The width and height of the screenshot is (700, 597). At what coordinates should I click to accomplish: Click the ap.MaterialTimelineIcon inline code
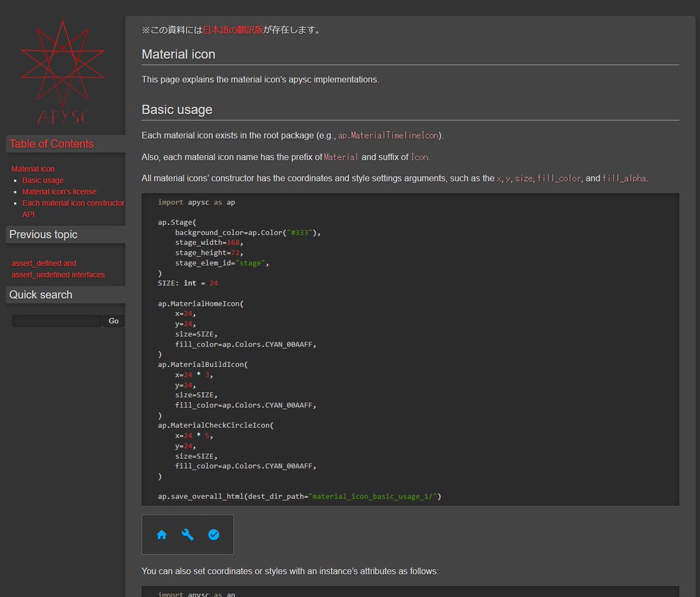tap(388, 135)
